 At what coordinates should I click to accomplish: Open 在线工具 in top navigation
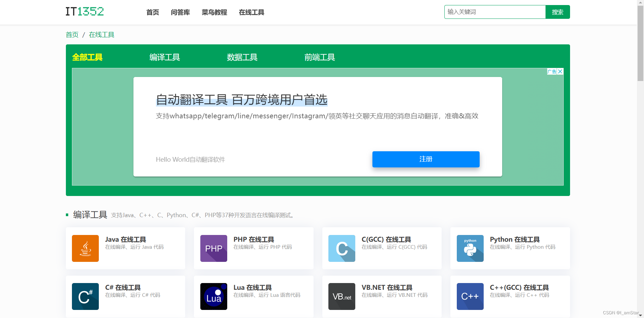pyautogui.click(x=252, y=12)
